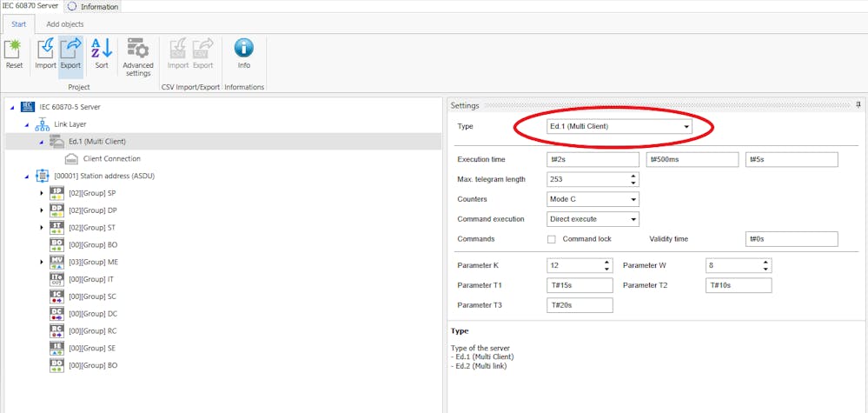Collapse the Link Layer node
Screen dimensions: 868x413
pos(27,125)
